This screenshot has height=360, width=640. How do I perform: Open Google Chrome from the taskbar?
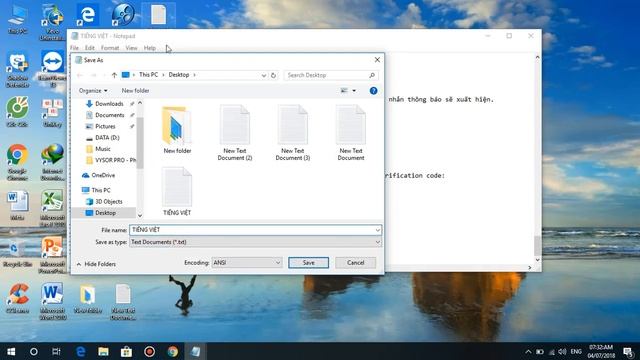(x=172, y=351)
